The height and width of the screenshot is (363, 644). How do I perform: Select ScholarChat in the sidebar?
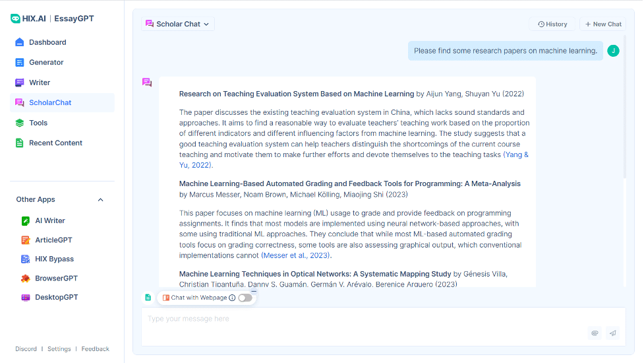pyautogui.click(x=62, y=103)
